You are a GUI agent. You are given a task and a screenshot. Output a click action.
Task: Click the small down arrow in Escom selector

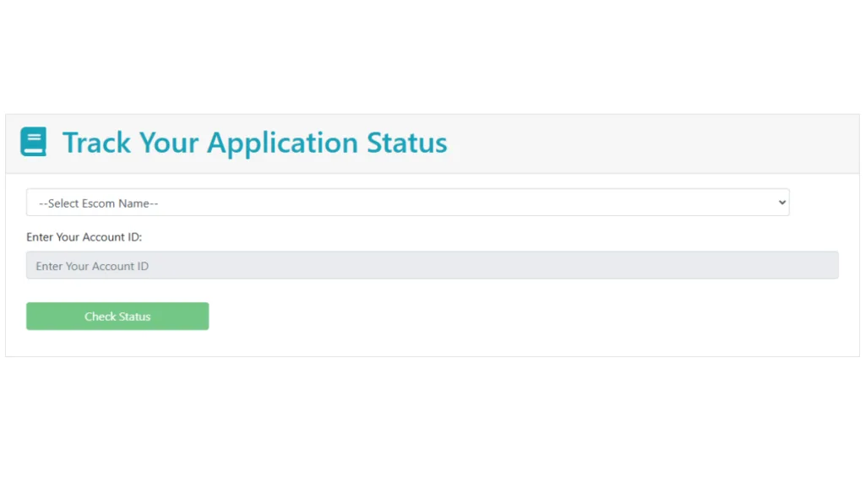pyautogui.click(x=781, y=203)
